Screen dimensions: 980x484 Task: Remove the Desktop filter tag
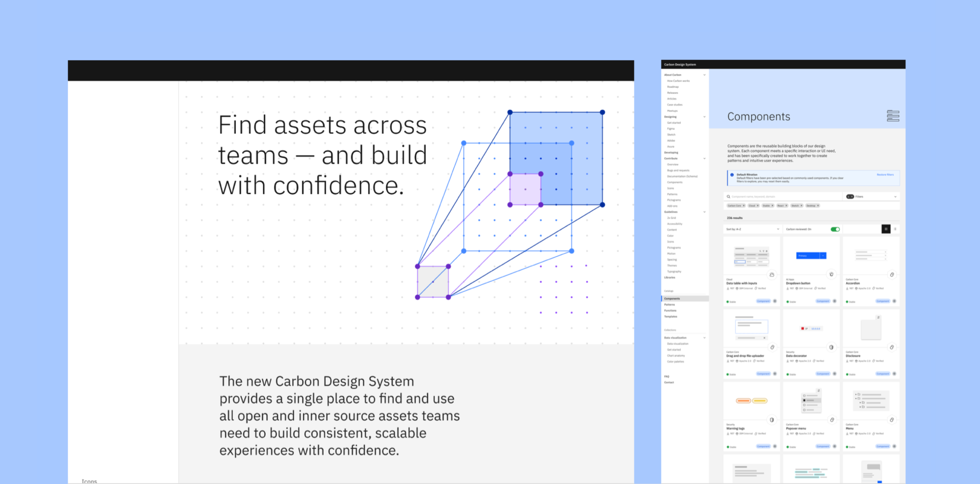click(x=818, y=206)
